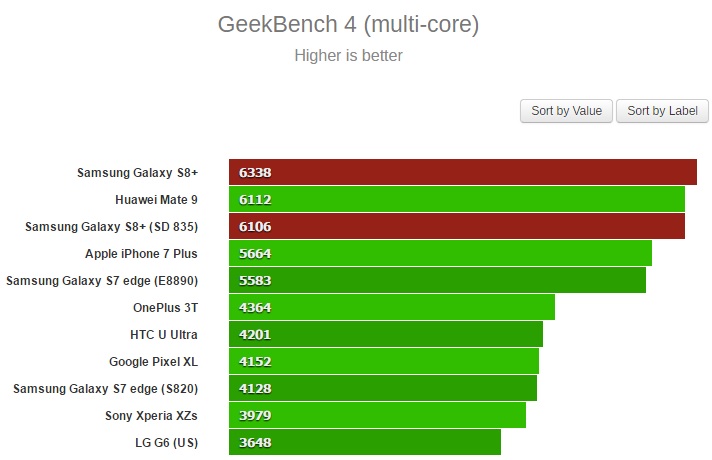The height and width of the screenshot is (460, 712).
Task: Click the Samsung Galaxy S7 edge (E8890) bar
Action: click(437, 280)
